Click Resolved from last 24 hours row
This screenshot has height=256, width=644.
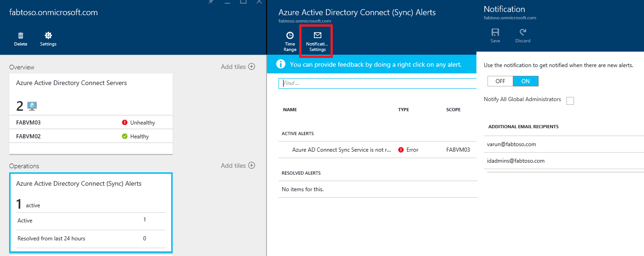91,239
